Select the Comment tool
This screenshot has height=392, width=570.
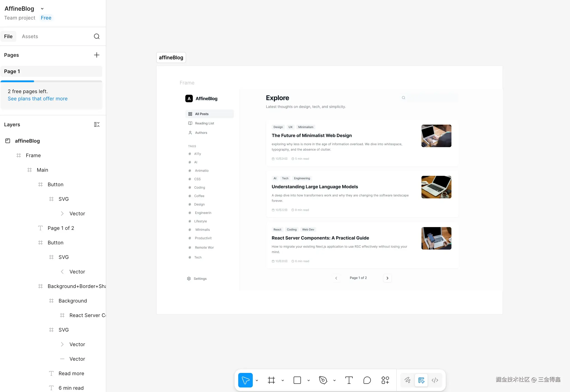pos(367,380)
